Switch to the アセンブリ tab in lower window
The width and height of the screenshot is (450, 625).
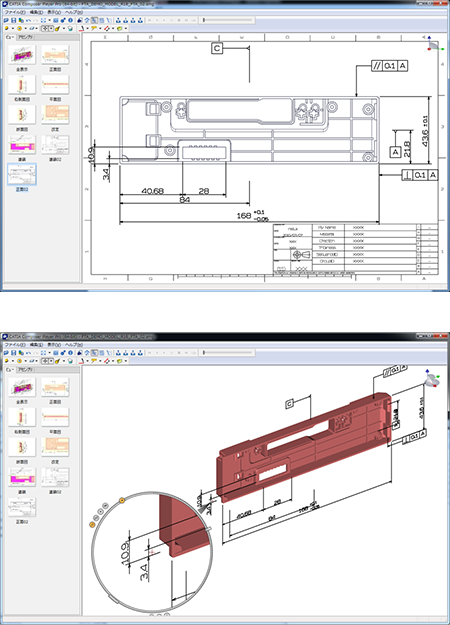tap(25, 369)
